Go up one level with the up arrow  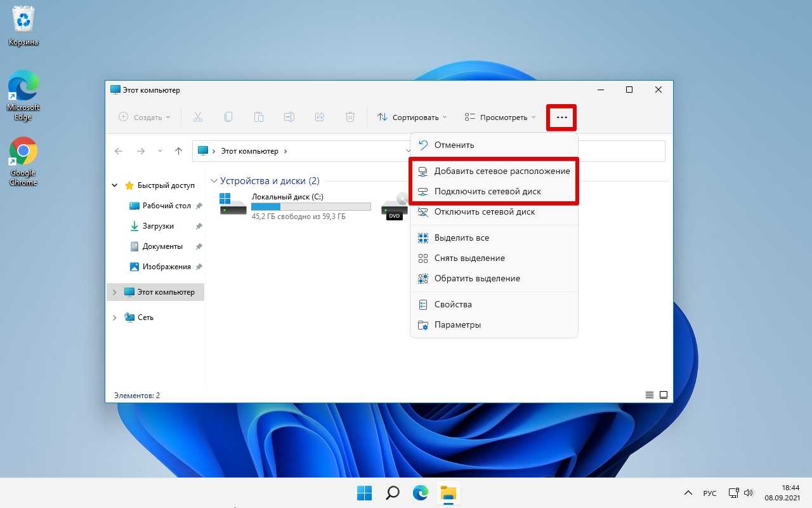pos(179,151)
